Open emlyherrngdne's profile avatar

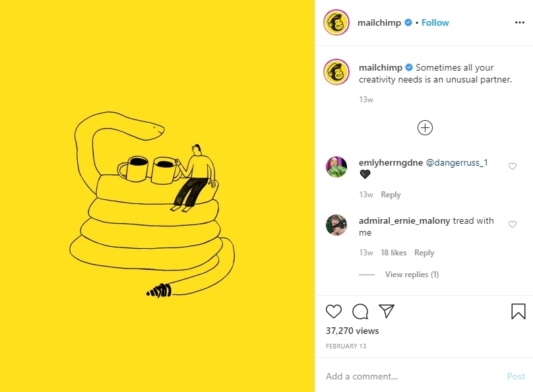click(x=336, y=167)
